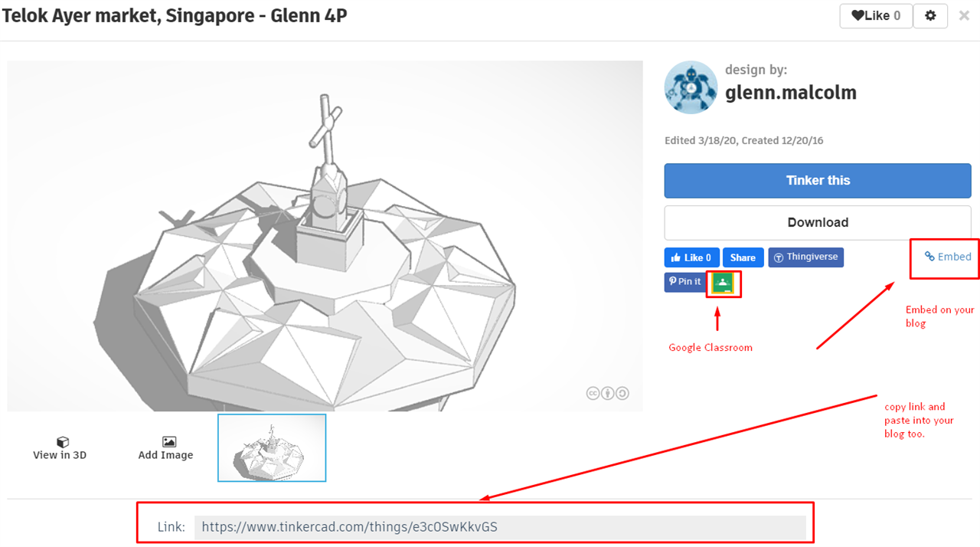Share the design to Thingiverse
This screenshot has height=547, width=980.
pyautogui.click(x=805, y=257)
